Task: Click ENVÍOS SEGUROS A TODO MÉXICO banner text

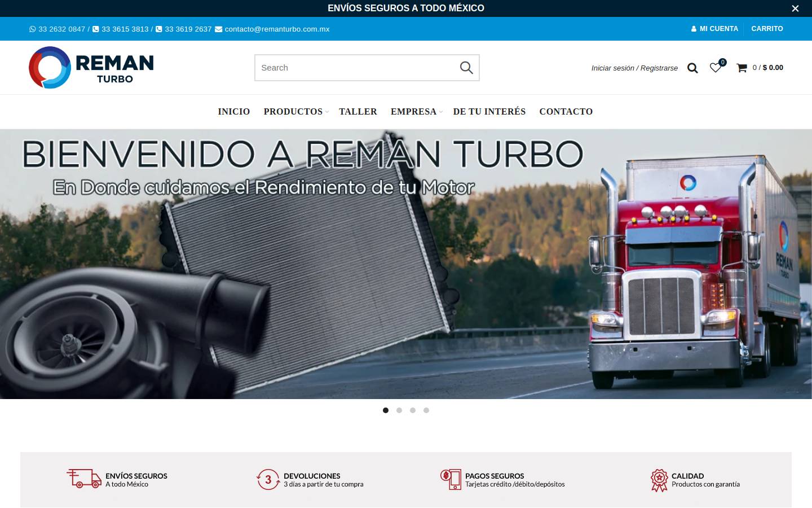Action: (406, 8)
